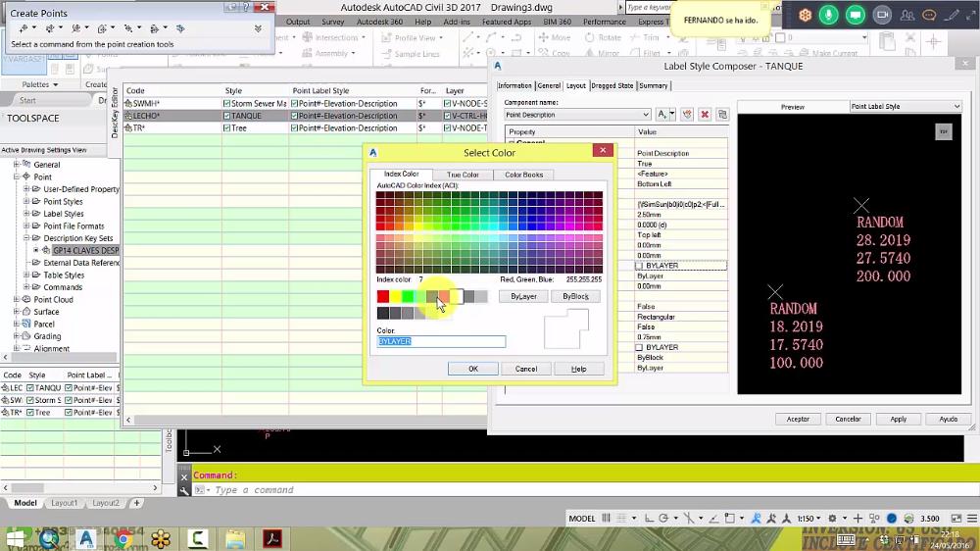Screen dimensions: 980x551
Task: Click the red index color swatch
Action: (x=383, y=296)
